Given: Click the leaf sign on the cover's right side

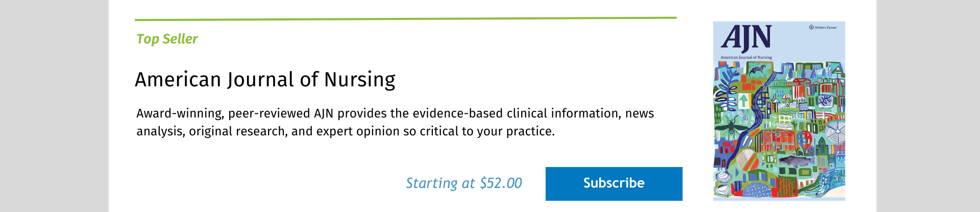Looking at the screenshot, I should [825, 101].
